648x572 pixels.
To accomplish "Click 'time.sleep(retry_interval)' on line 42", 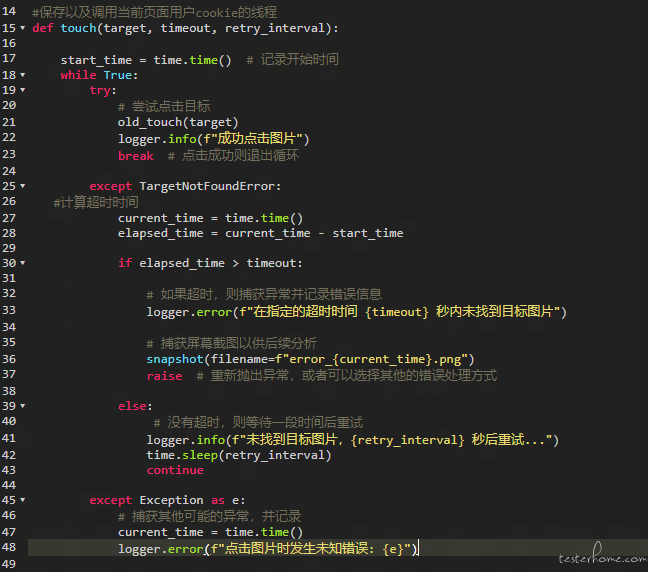I will click(239, 455).
